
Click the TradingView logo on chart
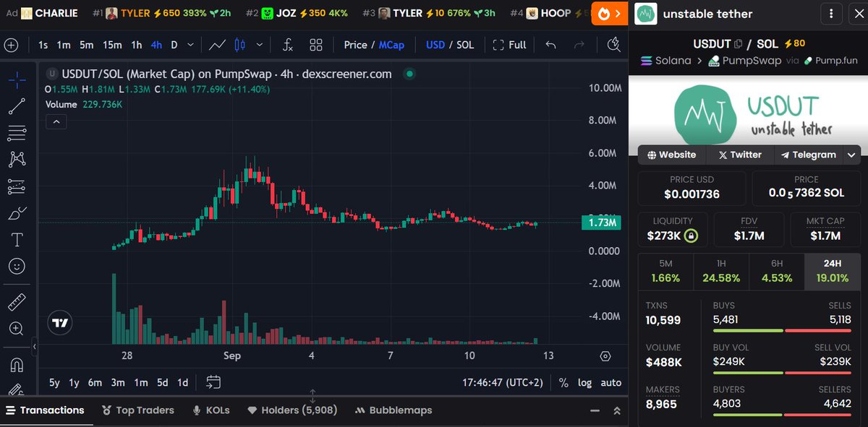pos(60,323)
